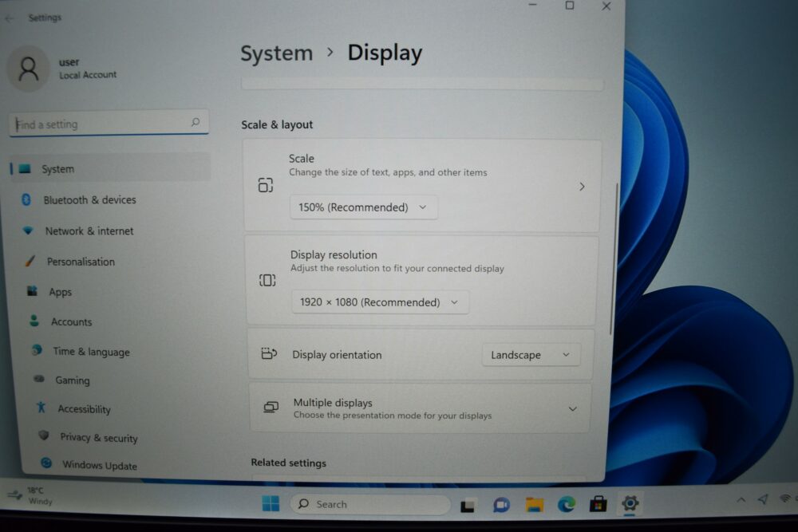Click the Scale & layout heading
This screenshot has width=798, height=532.
(277, 124)
